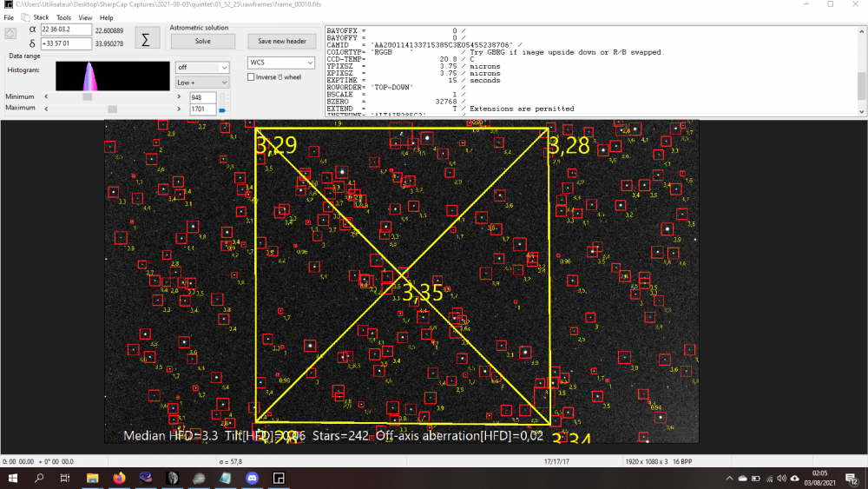Click the 3,29 corner HFD label
The height and width of the screenshot is (489, 868).
[x=277, y=146]
